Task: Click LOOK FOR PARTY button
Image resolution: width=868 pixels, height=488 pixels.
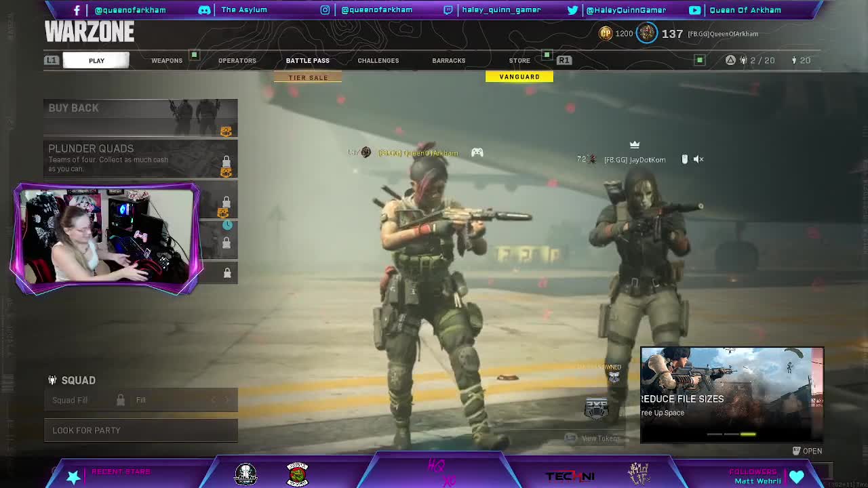Action: pos(141,430)
